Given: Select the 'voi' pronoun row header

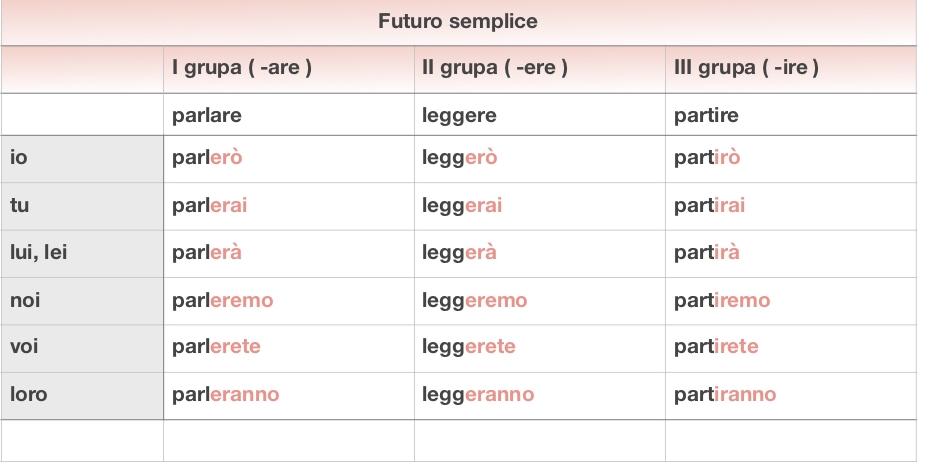Looking at the screenshot, I should pos(25,347).
